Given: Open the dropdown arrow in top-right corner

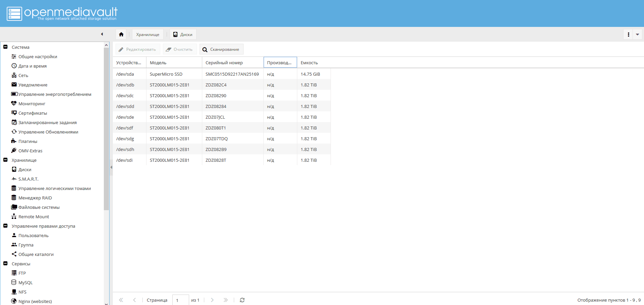Looking at the screenshot, I should coord(637,34).
